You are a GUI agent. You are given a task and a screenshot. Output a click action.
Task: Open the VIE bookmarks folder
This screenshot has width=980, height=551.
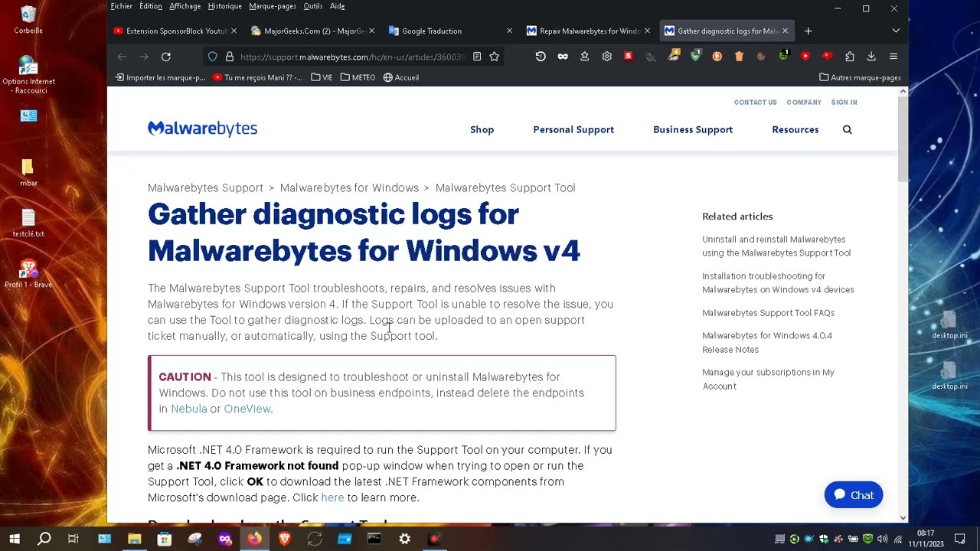pos(322,77)
